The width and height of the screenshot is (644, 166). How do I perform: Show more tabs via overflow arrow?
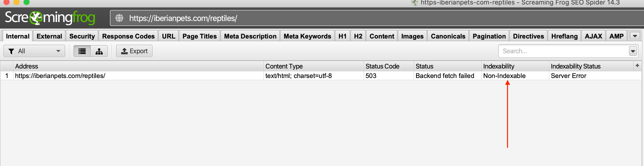[635, 36]
